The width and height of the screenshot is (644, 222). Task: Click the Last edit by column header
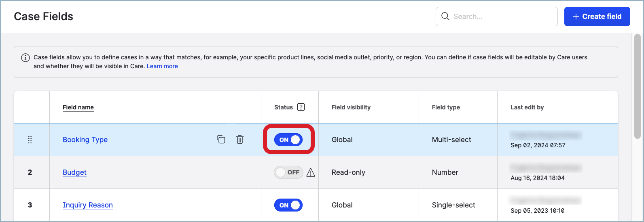coord(527,107)
